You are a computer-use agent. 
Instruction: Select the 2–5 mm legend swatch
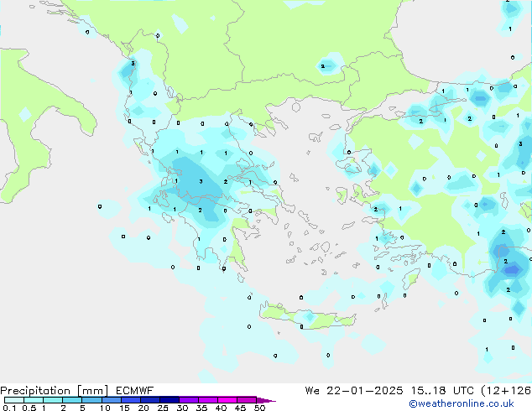[72, 400]
